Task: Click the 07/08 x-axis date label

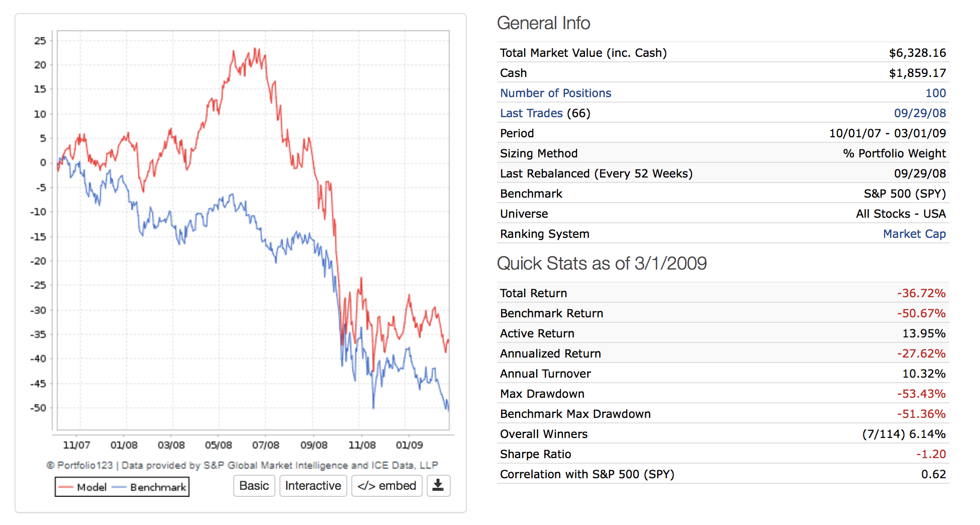Action: [265, 445]
